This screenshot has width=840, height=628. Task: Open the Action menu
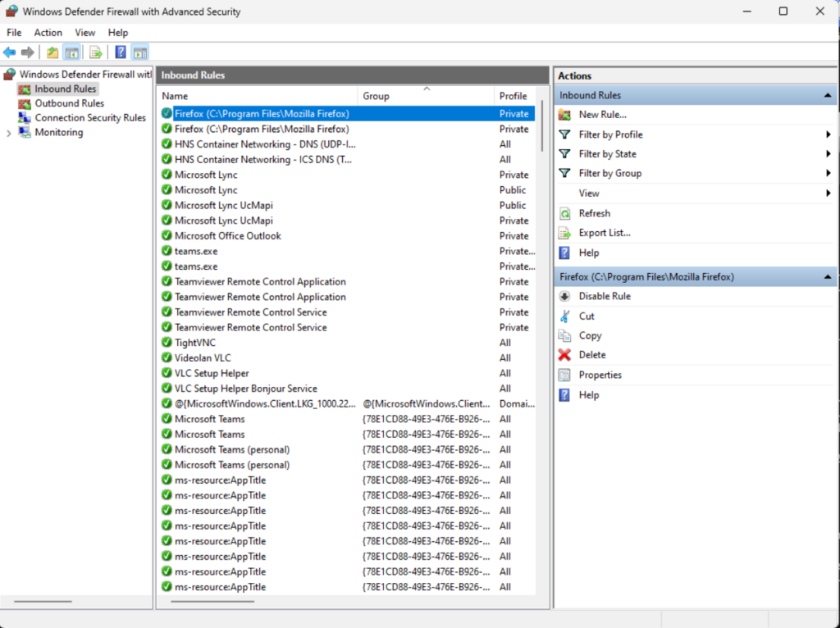click(x=48, y=33)
